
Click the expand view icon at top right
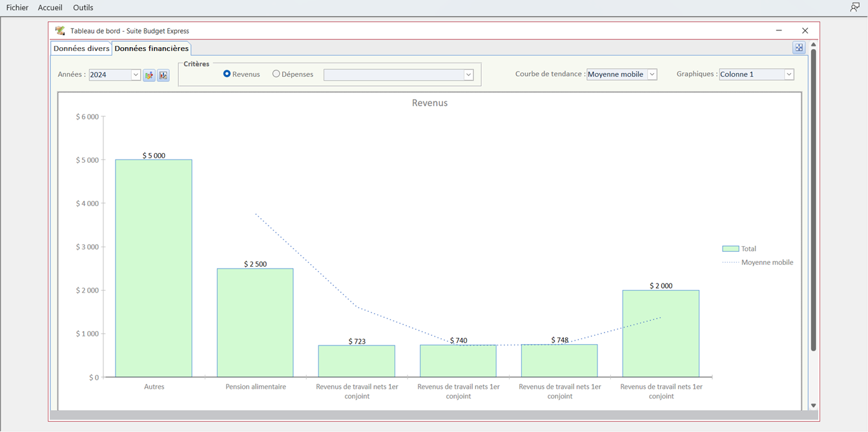pos(799,48)
